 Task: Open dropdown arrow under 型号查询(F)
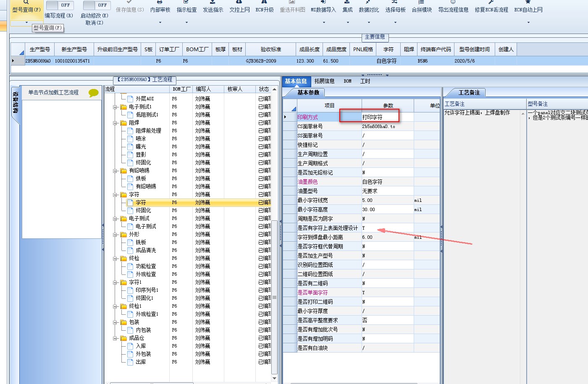click(26, 22)
